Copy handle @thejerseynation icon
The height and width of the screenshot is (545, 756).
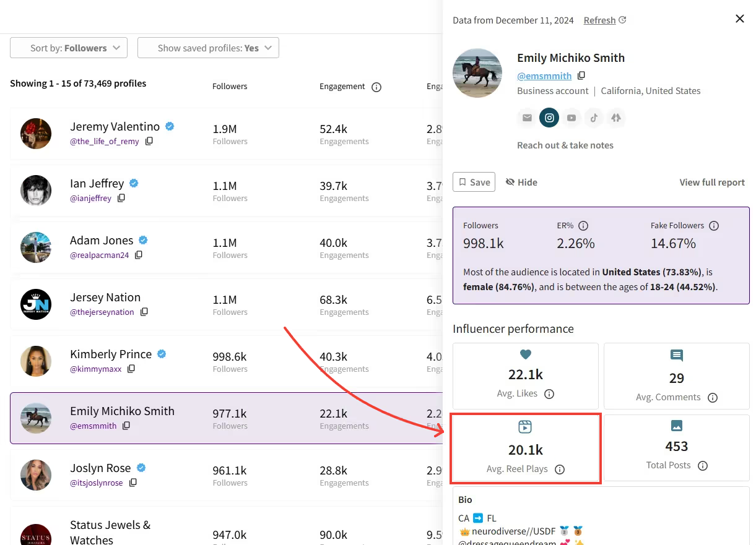click(144, 312)
